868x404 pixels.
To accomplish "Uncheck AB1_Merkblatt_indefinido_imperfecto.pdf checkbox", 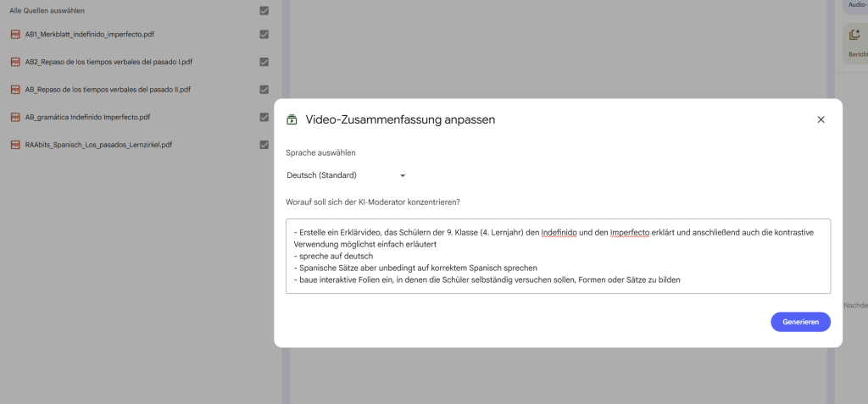I will 264,35.
